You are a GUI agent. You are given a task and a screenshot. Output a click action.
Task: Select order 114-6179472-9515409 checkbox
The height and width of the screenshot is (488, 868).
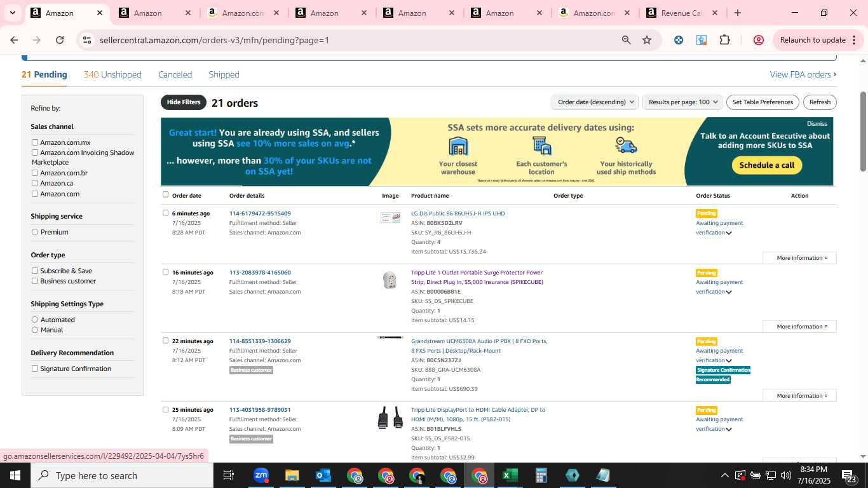pyautogui.click(x=165, y=213)
